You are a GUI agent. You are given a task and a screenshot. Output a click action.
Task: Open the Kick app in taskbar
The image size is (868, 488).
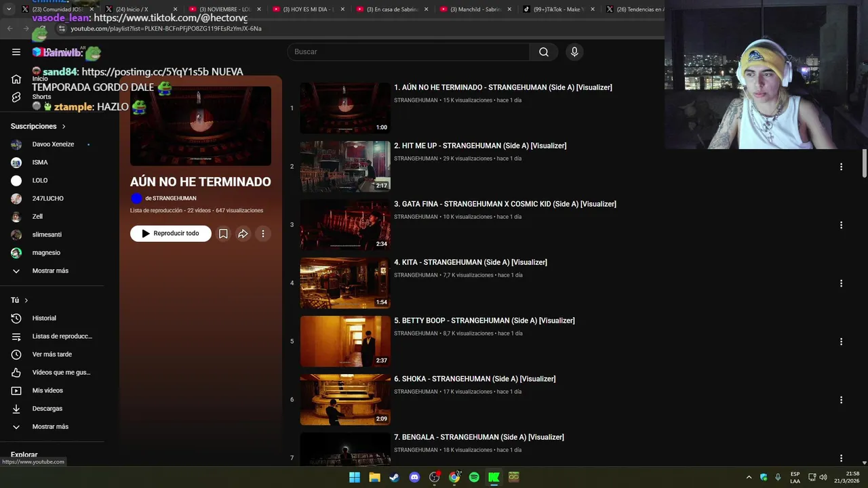494,477
